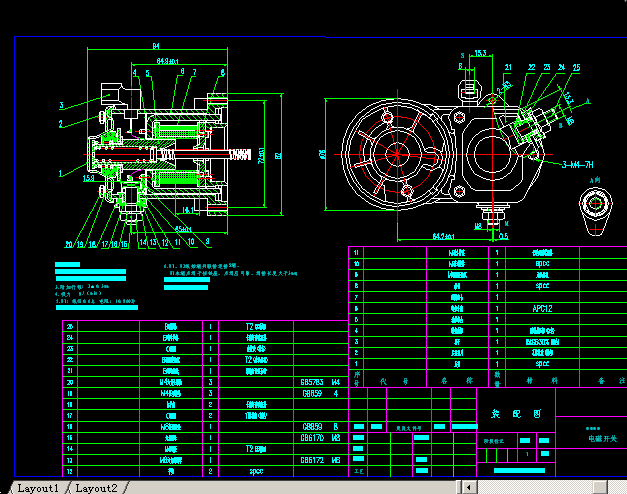Select the 代号 column header
Viewport: 627px width, 494px height.
(394, 381)
